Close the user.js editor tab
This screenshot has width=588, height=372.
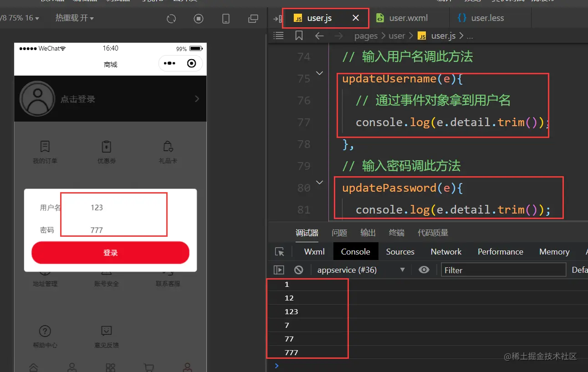356,18
